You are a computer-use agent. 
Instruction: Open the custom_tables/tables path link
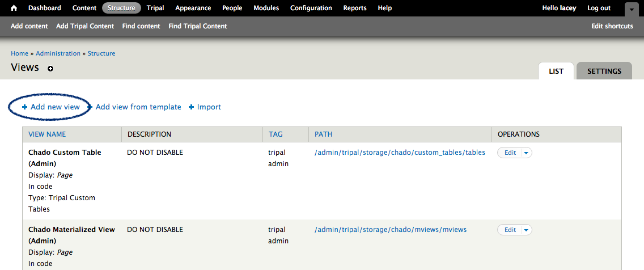tap(400, 153)
